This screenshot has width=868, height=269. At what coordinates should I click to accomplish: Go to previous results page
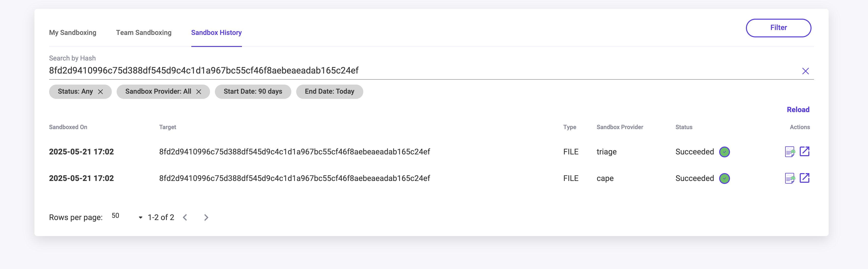(185, 217)
